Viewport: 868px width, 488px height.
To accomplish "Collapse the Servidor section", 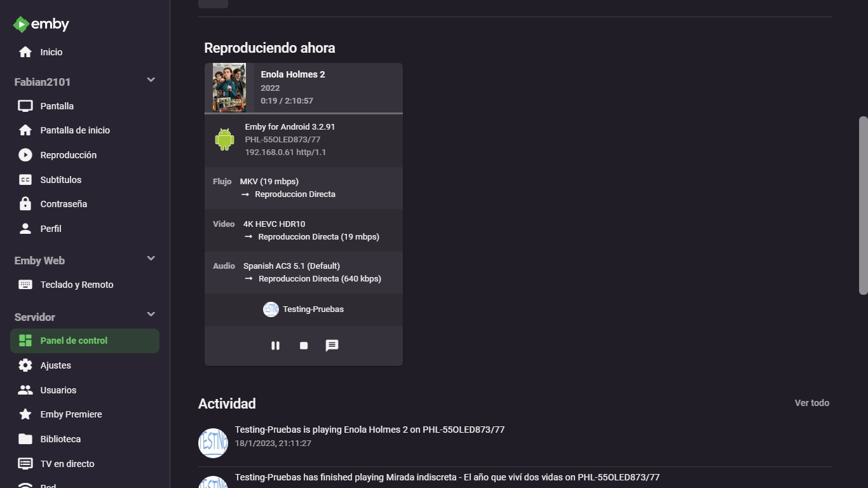I will 151,315.
